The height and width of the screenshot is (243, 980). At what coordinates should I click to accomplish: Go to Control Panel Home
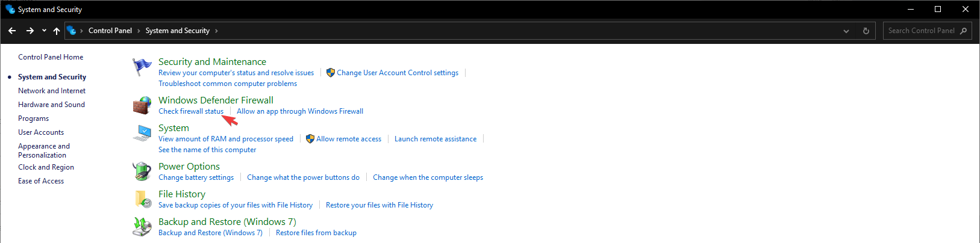point(51,57)
